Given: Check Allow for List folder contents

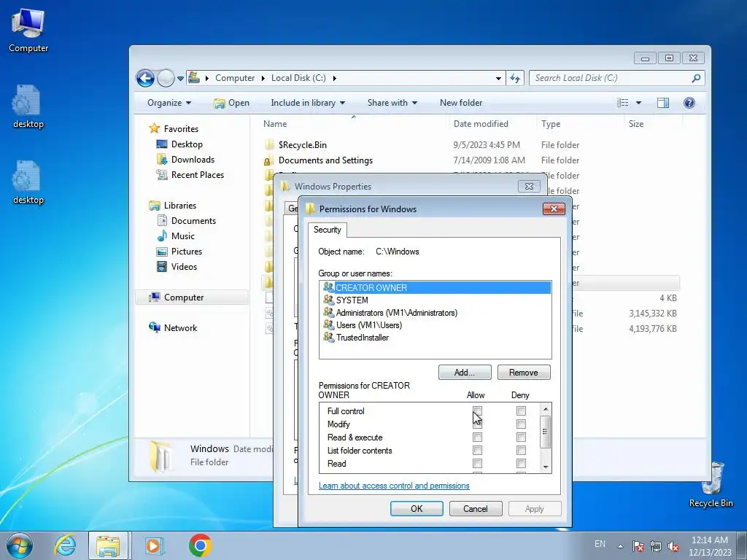Looking at the screenshot, I should [477, 450].
